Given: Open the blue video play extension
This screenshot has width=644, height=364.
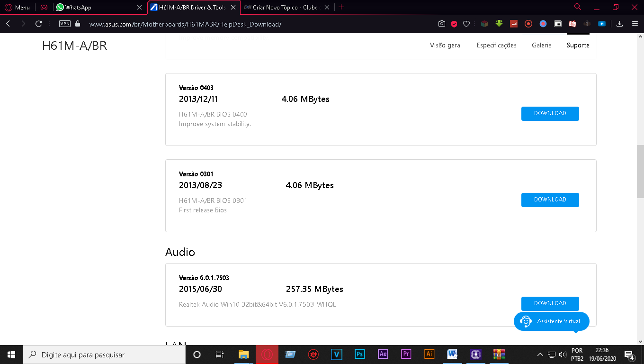Looking at the screenshot, I should (x=602, y=24).
